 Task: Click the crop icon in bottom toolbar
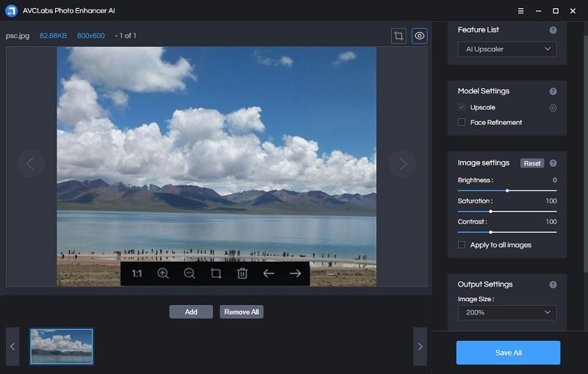[x=215, y=273]
